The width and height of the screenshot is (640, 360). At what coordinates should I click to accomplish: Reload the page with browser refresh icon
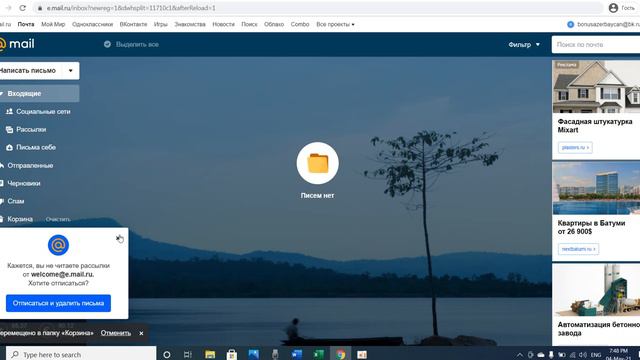(23, 8)
